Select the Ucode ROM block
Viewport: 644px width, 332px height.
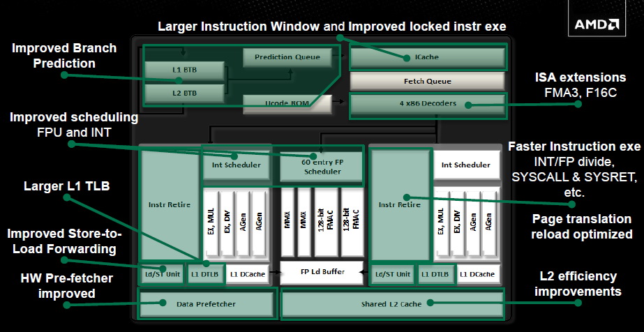point(287,104)
